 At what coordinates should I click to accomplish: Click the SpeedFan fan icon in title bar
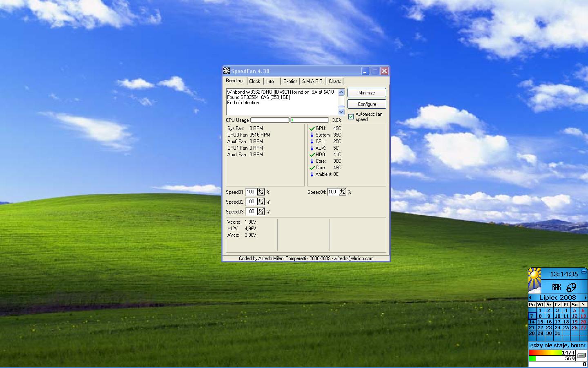coord(227,71)
